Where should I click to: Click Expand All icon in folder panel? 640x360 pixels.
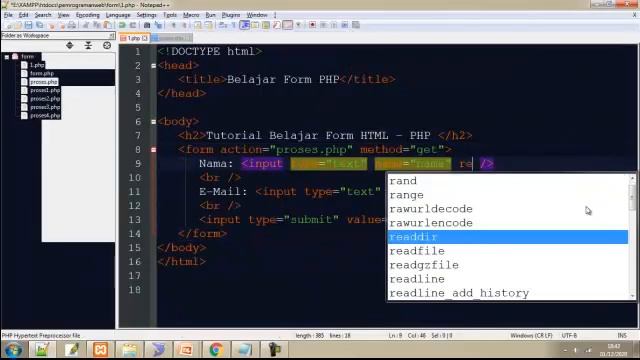(70, 45)
